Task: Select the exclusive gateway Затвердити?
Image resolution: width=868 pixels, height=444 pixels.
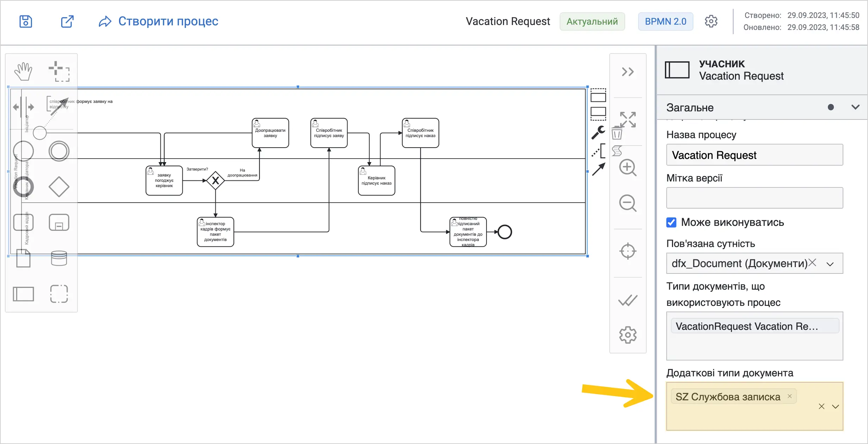Action: tap(215, 180)
